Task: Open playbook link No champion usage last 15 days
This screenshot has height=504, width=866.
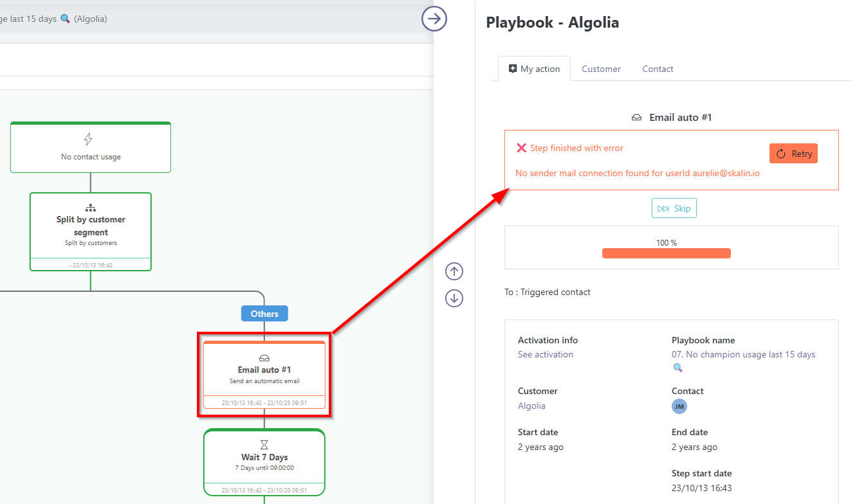Action: pos(743,354)
